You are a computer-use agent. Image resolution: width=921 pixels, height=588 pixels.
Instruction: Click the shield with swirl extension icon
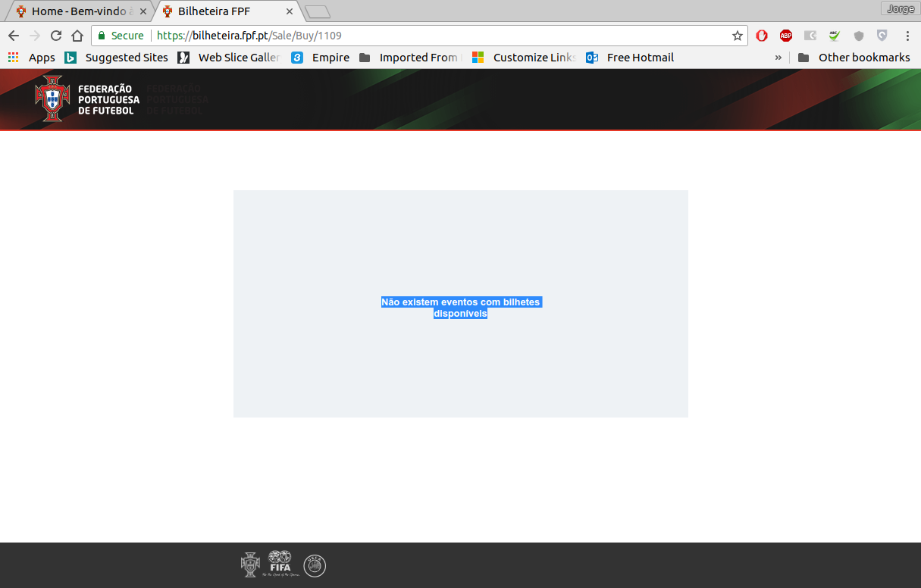tap(882, 36)
